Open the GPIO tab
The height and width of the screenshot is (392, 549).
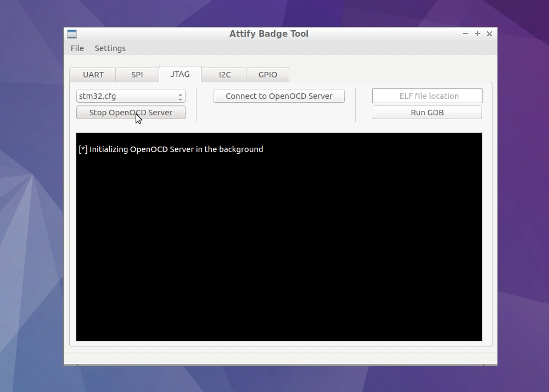[267, 75]
